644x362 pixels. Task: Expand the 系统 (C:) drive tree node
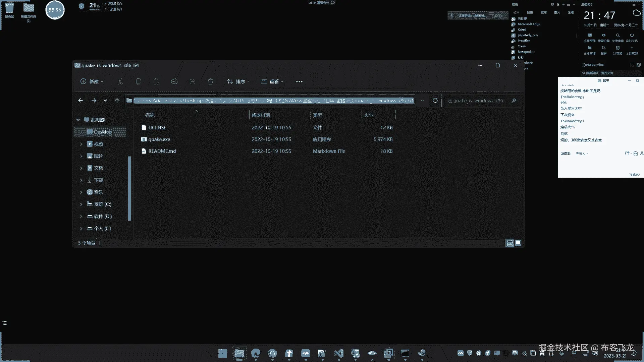(x=81, y=204)
